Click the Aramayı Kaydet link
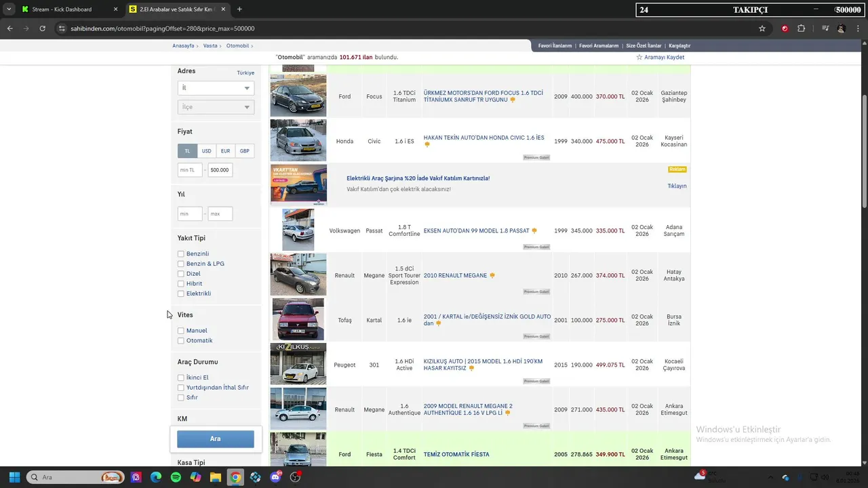Screen dimensions: 868x488 [x=664, y=58]
